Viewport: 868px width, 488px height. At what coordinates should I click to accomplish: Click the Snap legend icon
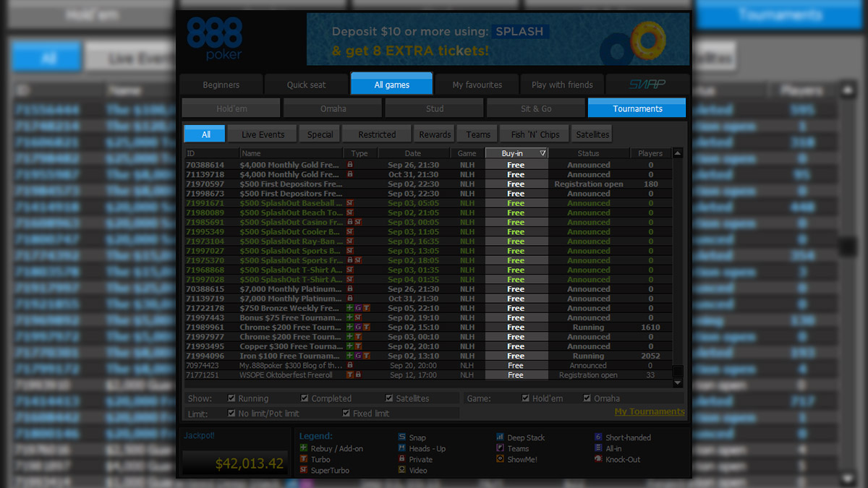(401, 437)
